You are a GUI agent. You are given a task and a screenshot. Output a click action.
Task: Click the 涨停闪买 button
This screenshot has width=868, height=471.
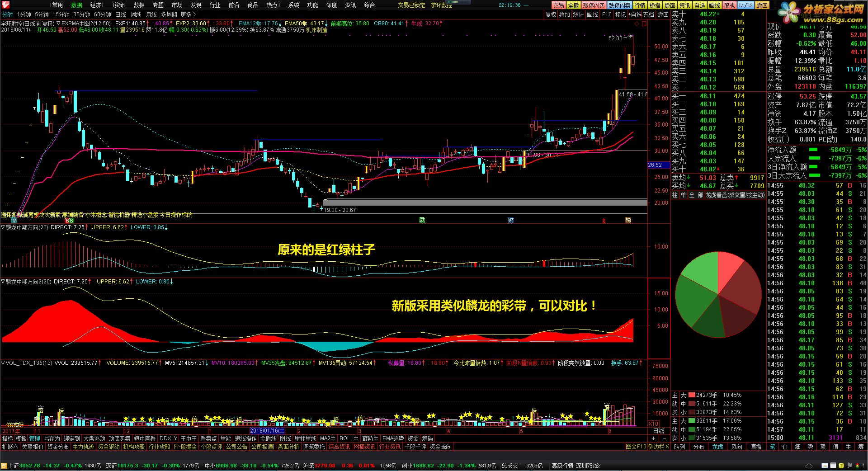[x=594, y=5]
